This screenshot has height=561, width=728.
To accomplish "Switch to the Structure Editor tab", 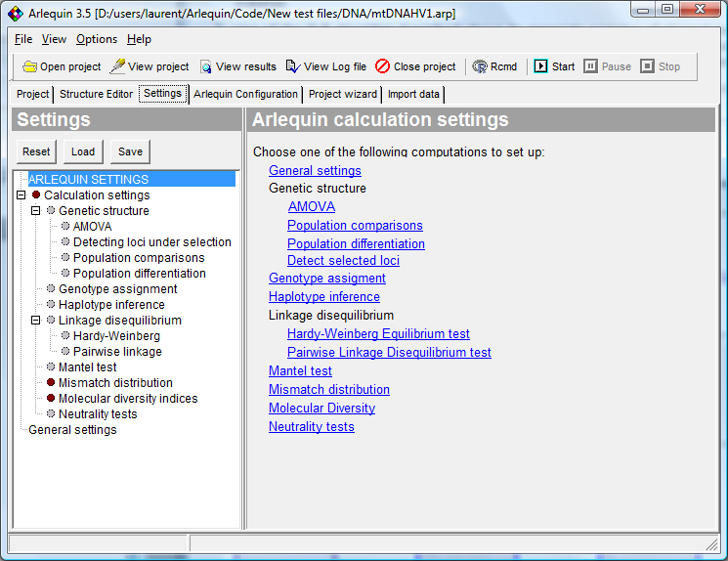I will (x=96, y=94).
